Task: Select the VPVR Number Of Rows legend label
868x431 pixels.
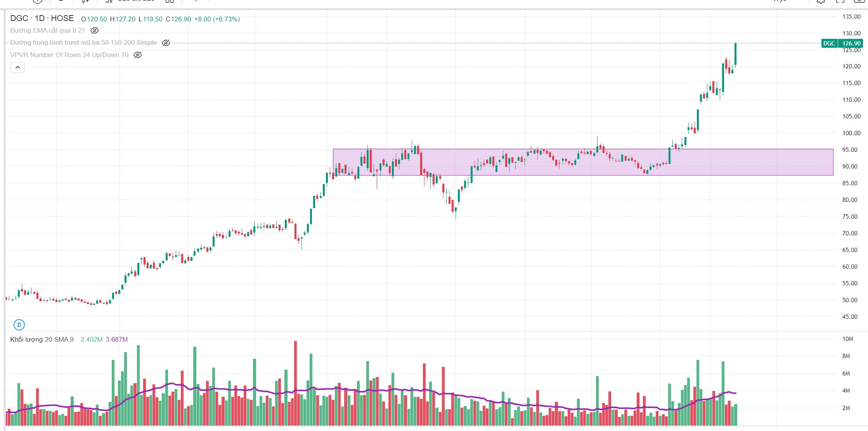Action: 69,55
